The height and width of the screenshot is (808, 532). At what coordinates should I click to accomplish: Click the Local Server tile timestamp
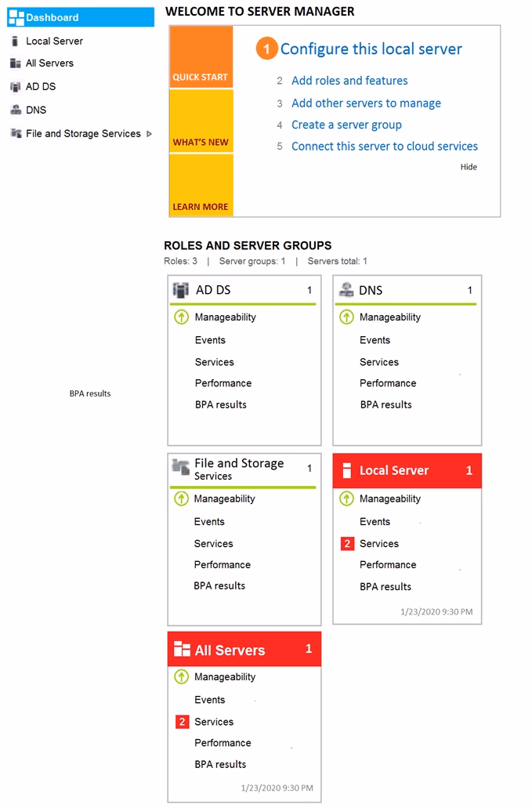pos(436,611)
